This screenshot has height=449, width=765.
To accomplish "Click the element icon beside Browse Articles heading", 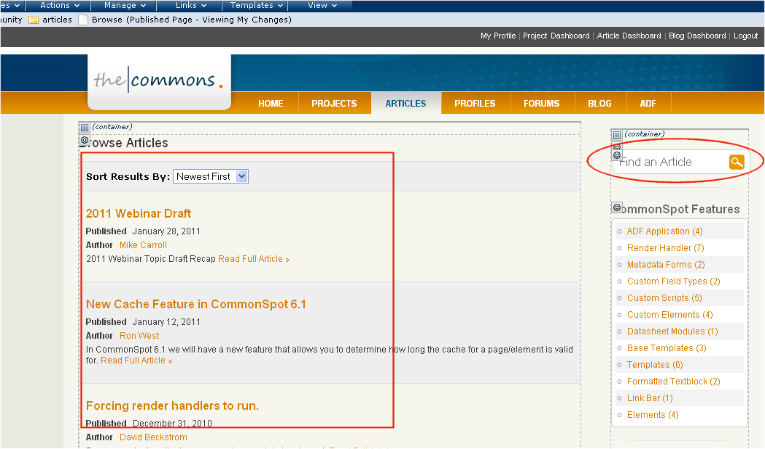I will pos(84,142).
